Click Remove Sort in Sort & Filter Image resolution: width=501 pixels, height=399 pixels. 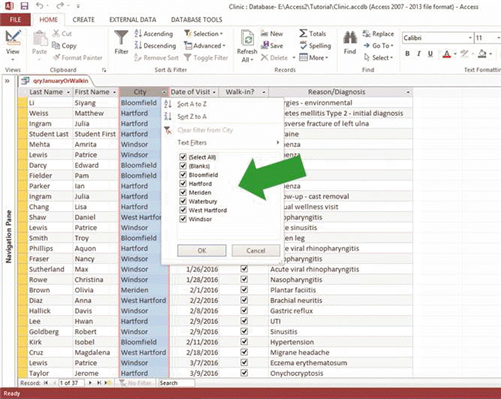pyautogui.click(x=156, y=58)
